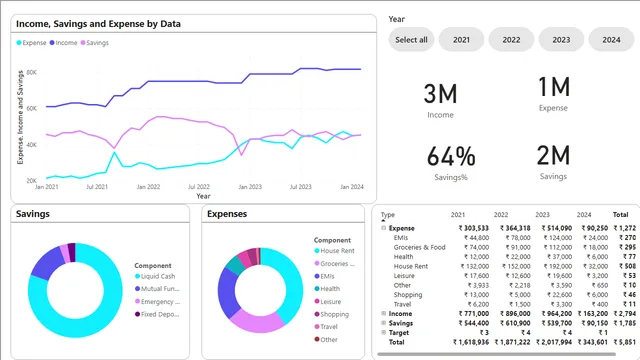
Task: Click the 2022 column header in matrix
Action: (501, 215)
